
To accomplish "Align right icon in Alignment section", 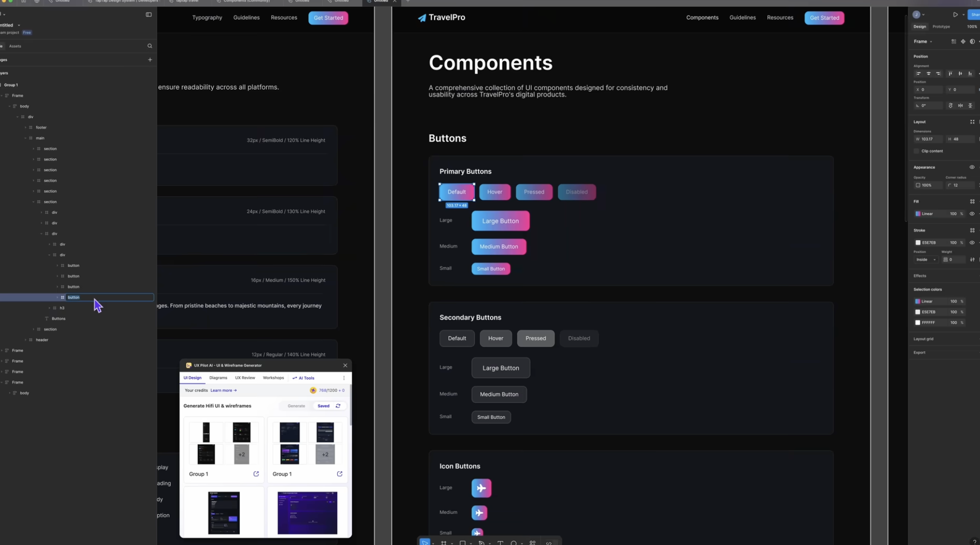I will (x=938, y=74).
